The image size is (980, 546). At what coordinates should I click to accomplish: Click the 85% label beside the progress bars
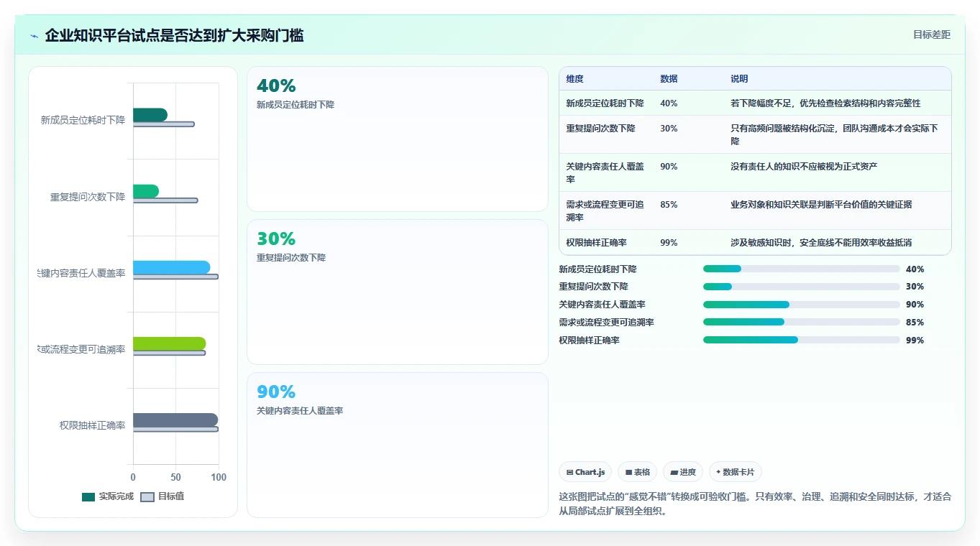point(915,323)
